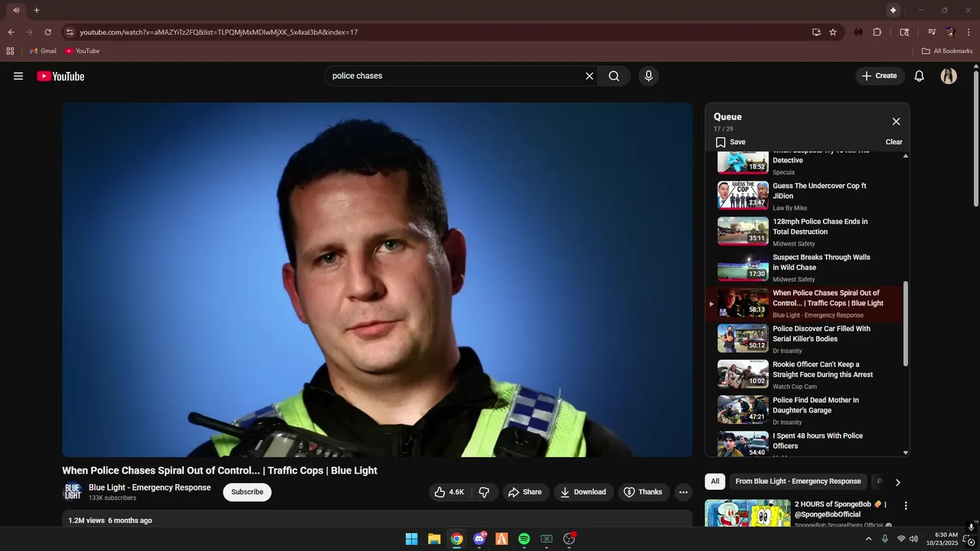The image size is (980, 551).
Task: Open YouTube bookmark in bookmarks bar
Action: click(82, 51)
